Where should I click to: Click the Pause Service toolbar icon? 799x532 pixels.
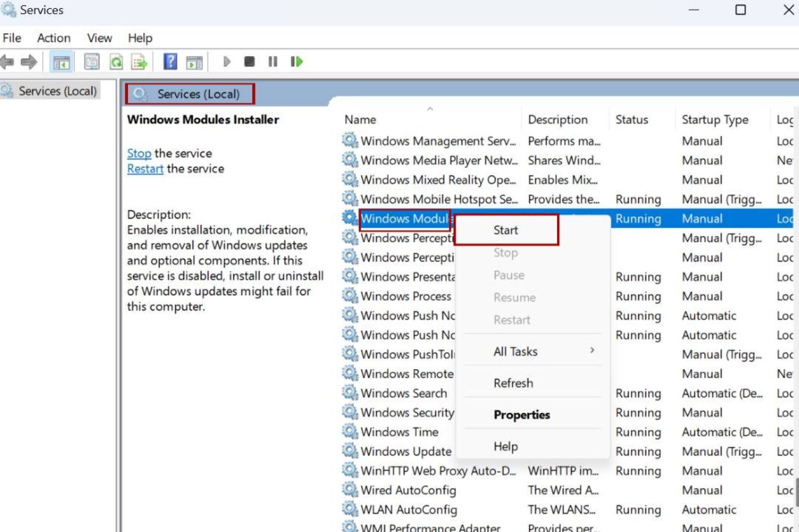[272, 61]
